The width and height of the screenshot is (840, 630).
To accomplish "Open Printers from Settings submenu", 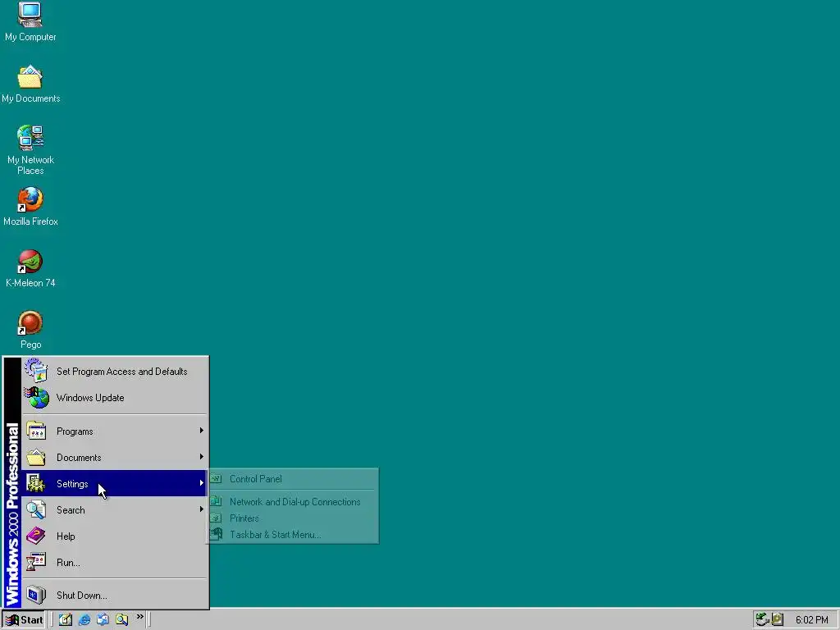I will 293,518.
